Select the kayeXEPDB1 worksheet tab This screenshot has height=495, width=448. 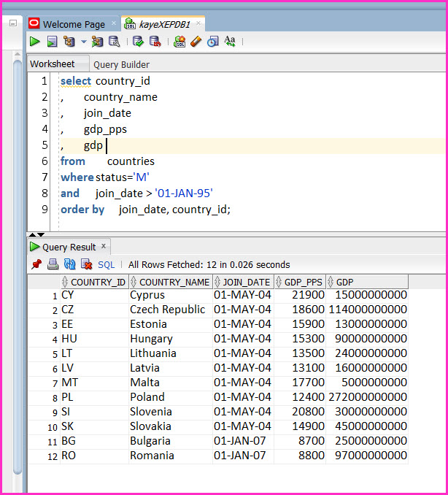click(x=164, y=24)
